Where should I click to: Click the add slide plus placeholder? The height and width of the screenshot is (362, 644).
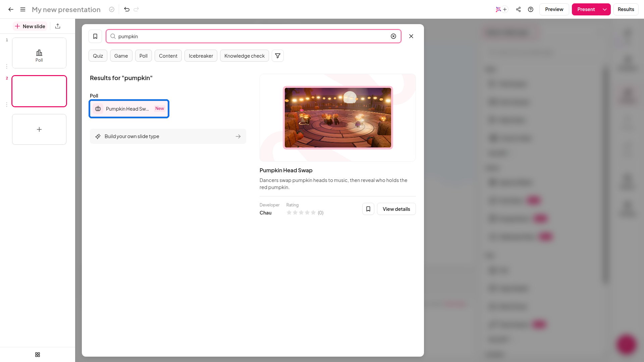point(39,129)
